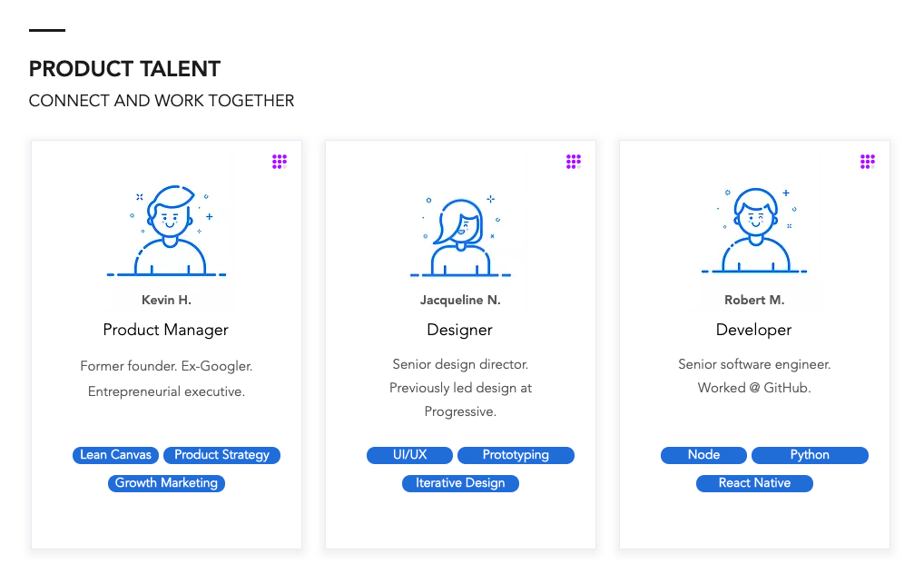Click Robert M.'s avatar illustration

click(754, 231)
